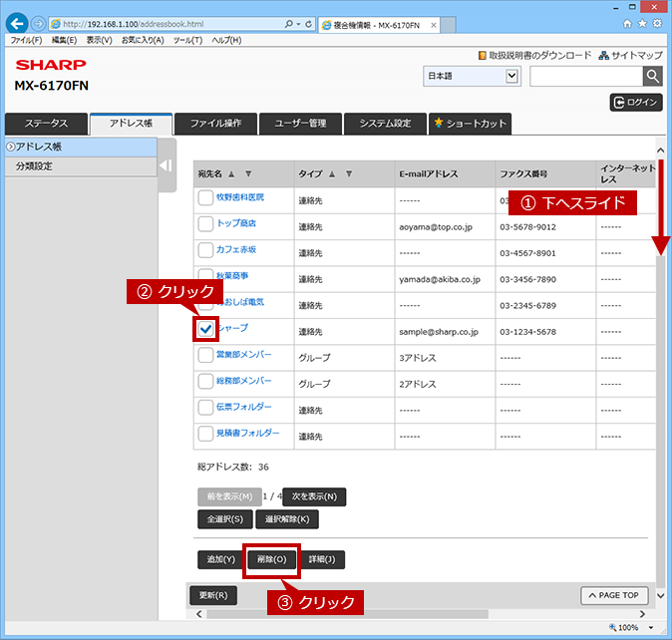Image resolution: width=672 pixels, height=640 pixels.
Task: Open the ファイル操作 tab
Action: coord(215,124)
